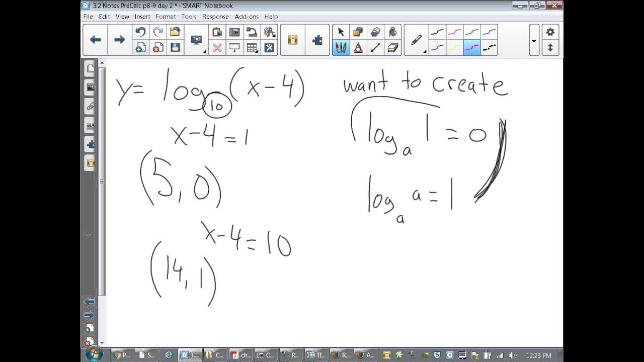Select the Line tool
Screen dimensions: 644x362
coord(375,48)
